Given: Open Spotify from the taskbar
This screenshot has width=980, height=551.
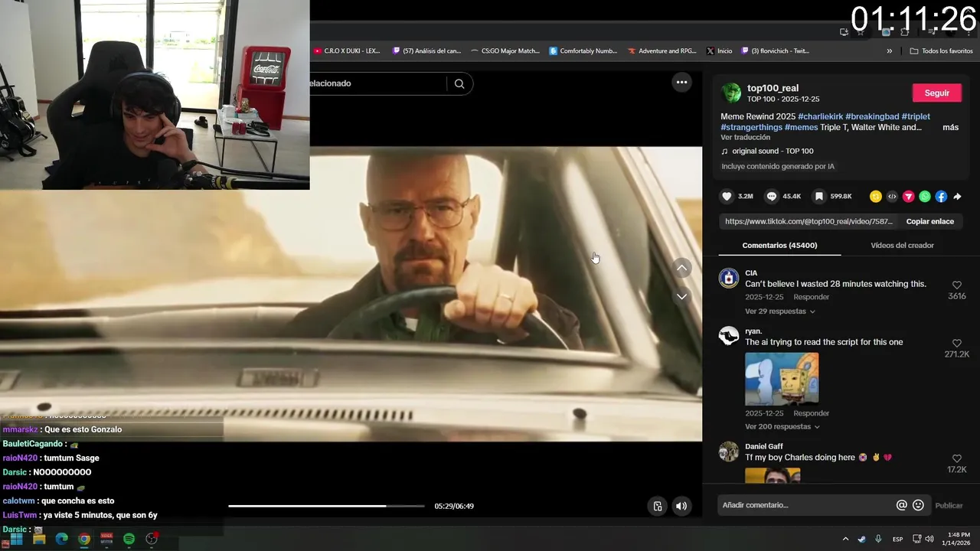Looking at the screenshot, I should pos(129,539).
